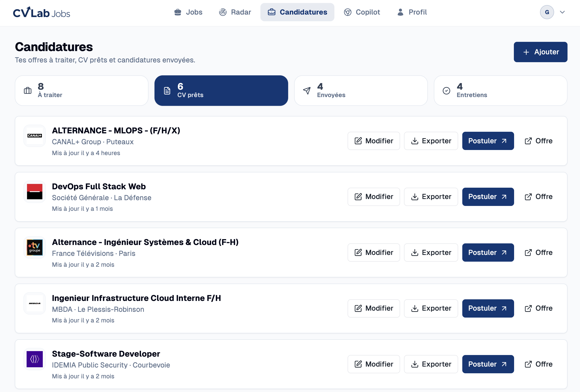
Task: Show the 4 Entretiens card
Action: [501, 91]
